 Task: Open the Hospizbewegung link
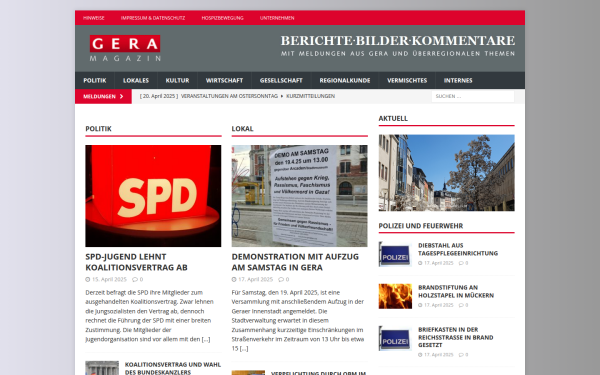222,18
